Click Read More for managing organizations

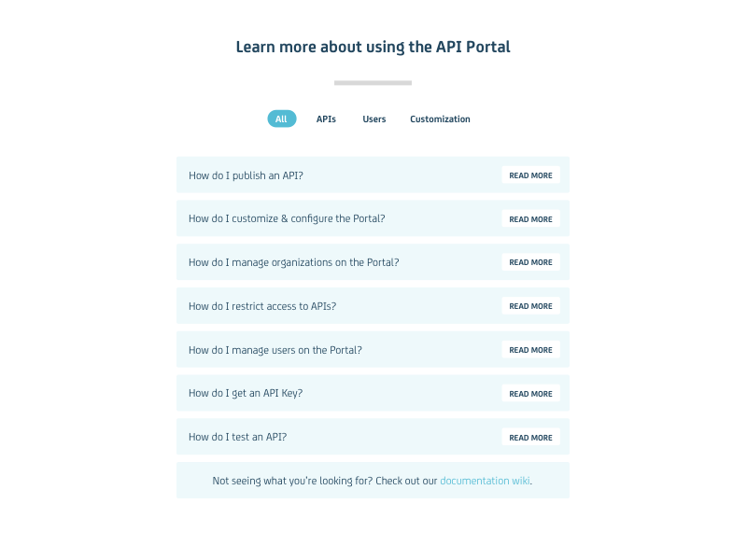tap(530, 262)
